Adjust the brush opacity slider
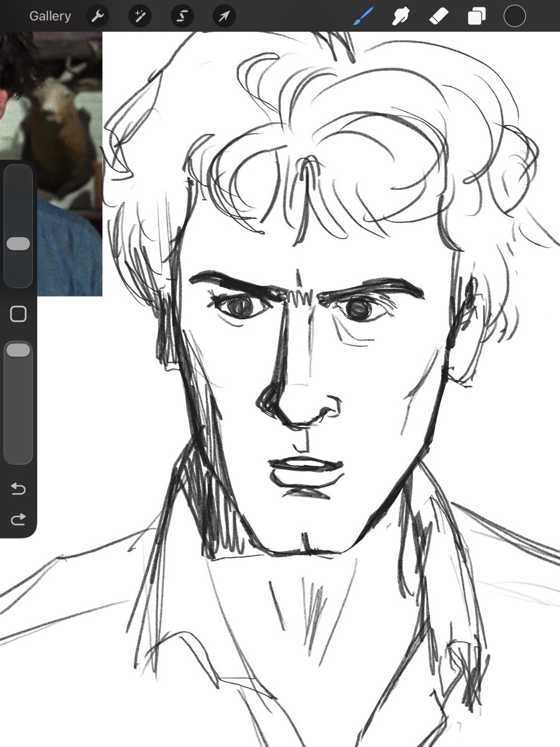 click(x=18, y=402)
